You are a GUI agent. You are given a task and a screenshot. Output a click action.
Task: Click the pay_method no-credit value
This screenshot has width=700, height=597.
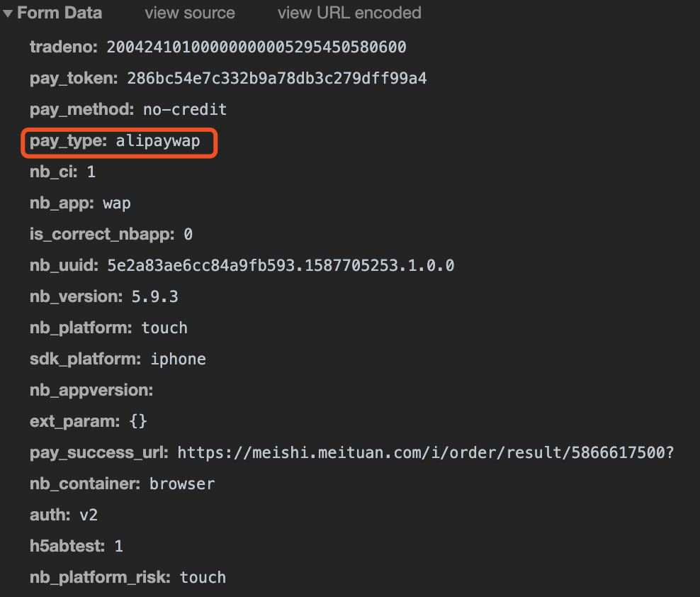[x=185, y=109]
